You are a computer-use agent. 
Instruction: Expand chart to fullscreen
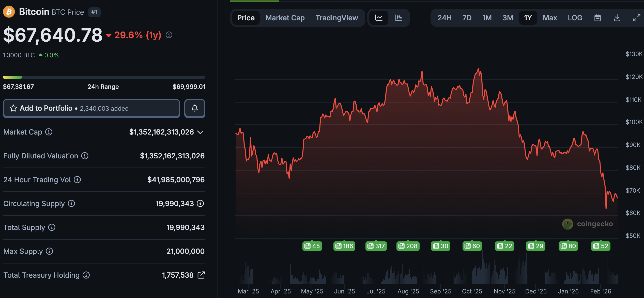637,18
